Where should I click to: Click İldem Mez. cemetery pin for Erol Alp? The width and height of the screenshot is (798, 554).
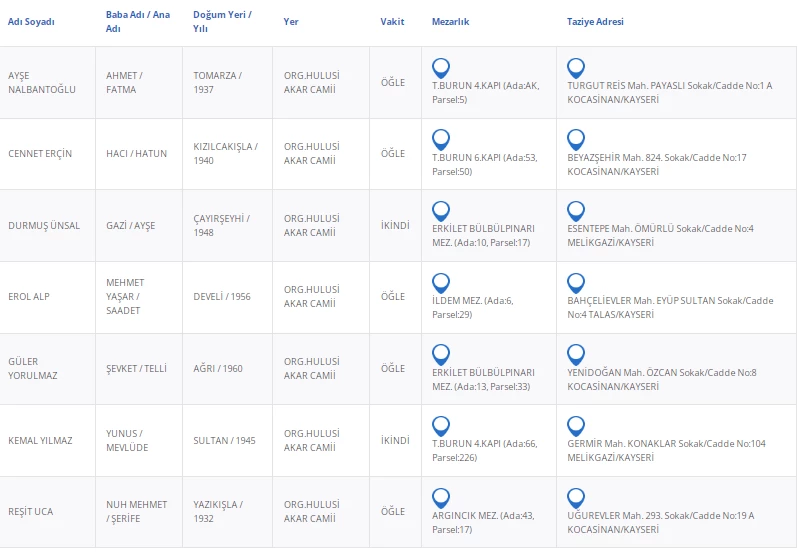(441, 283)
